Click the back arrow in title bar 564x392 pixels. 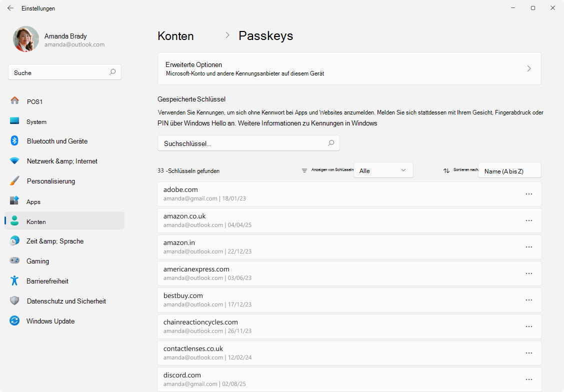[10, 8]
